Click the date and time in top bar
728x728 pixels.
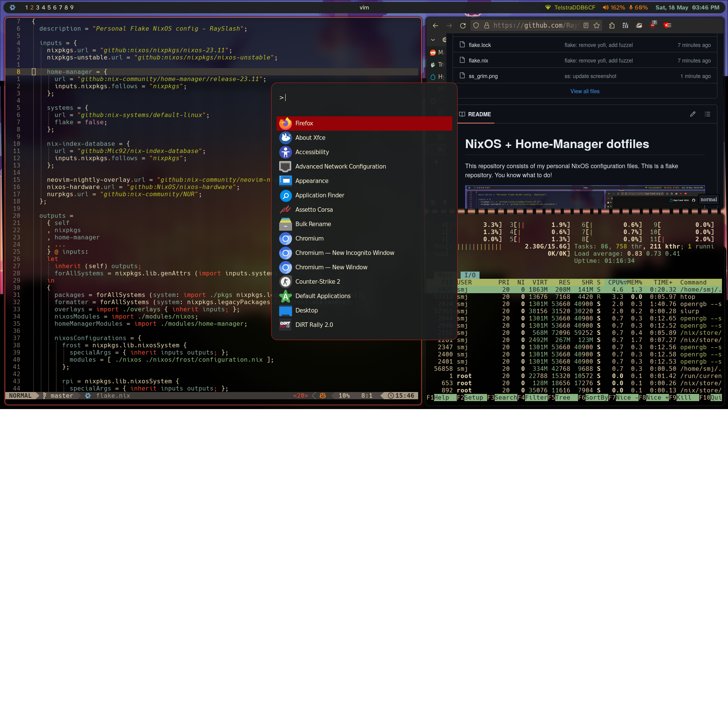coord(687,8)
